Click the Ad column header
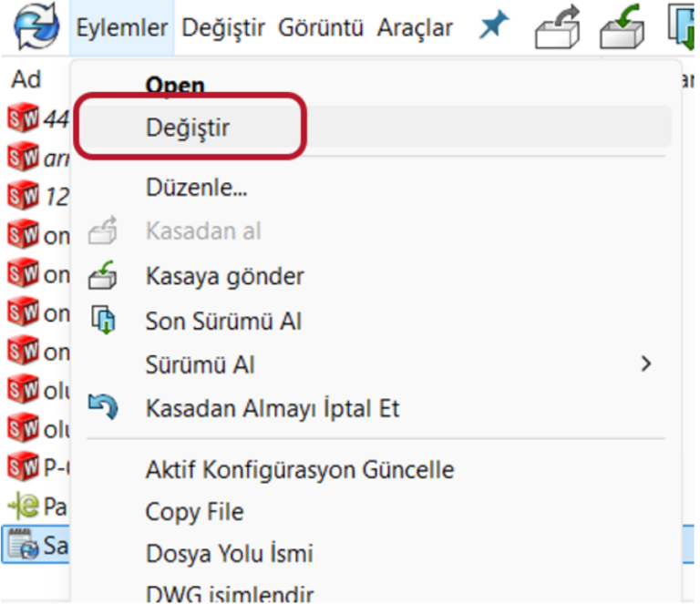 [26, 79]
